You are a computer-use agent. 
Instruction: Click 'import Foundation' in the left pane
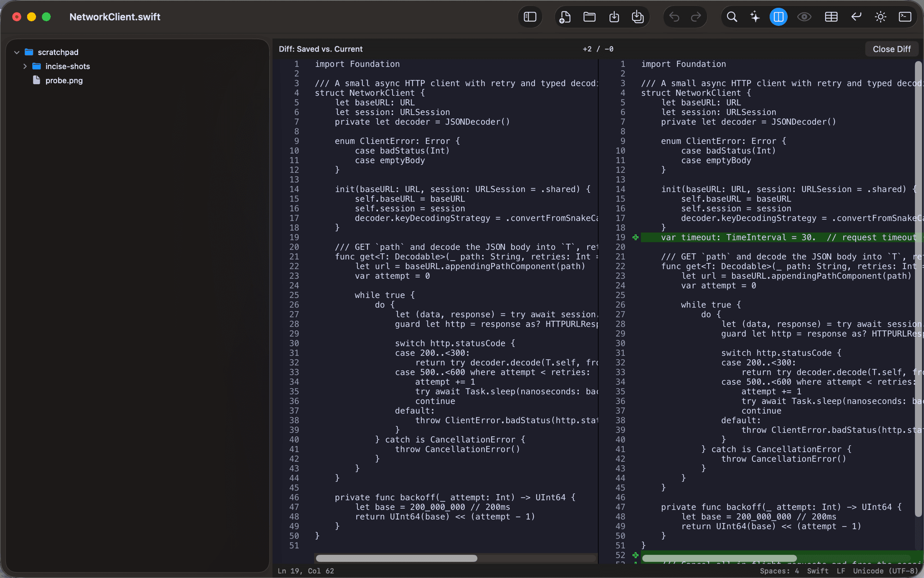click(358, 64)
